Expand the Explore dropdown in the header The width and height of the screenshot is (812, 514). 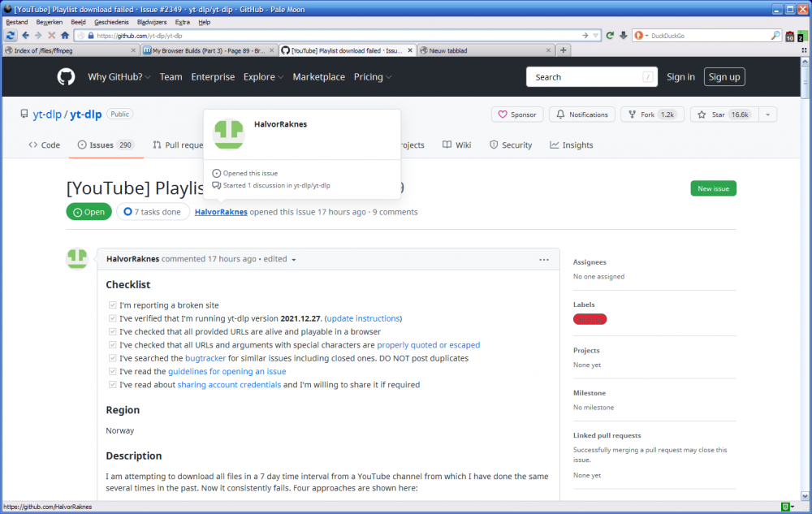(263, 76)
